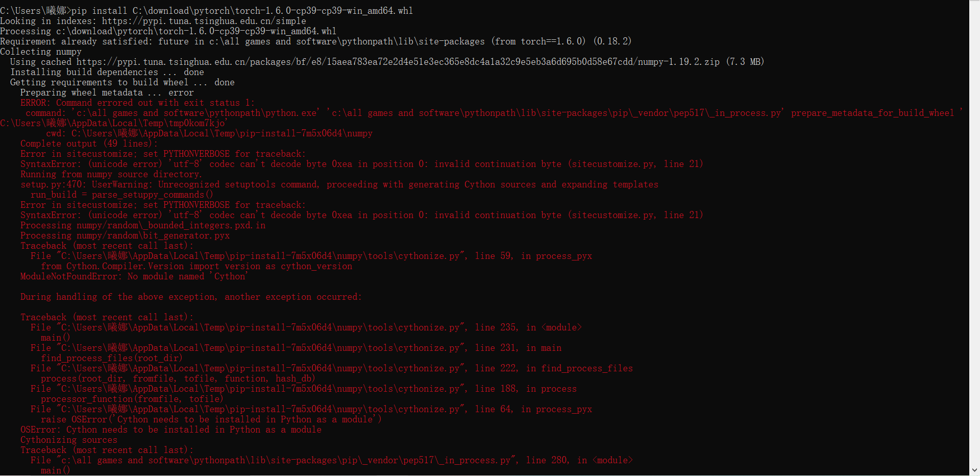Click the pip install command line
980x476 pixels.
point(206,11)
